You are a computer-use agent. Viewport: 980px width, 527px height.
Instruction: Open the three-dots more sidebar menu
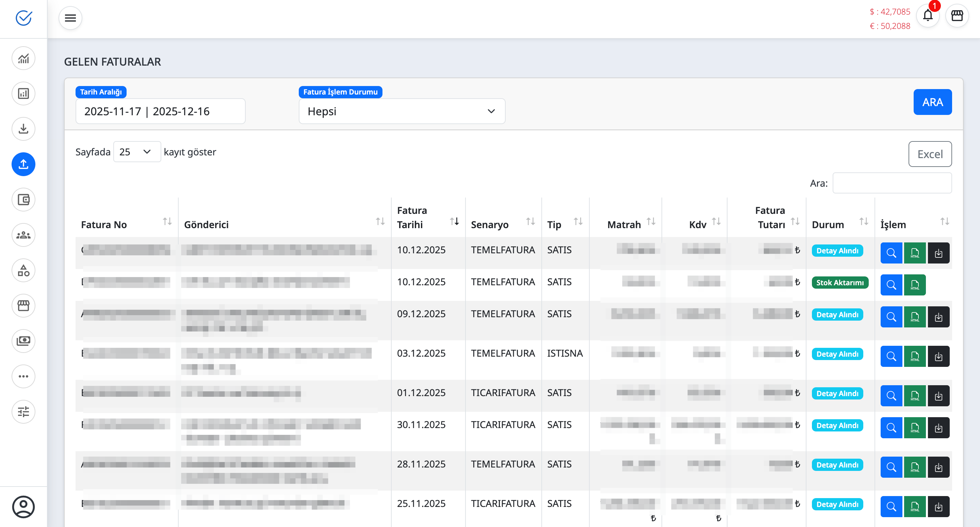pos(23,376)
